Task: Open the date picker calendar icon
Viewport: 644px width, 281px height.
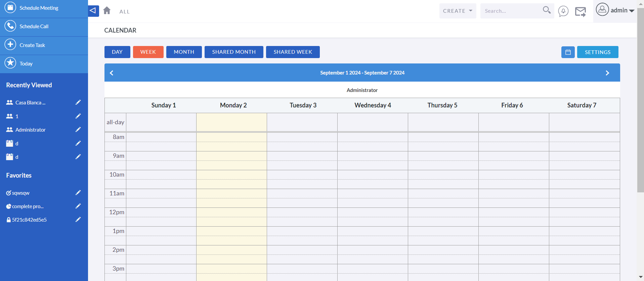Action: click(x=568, y=52)
